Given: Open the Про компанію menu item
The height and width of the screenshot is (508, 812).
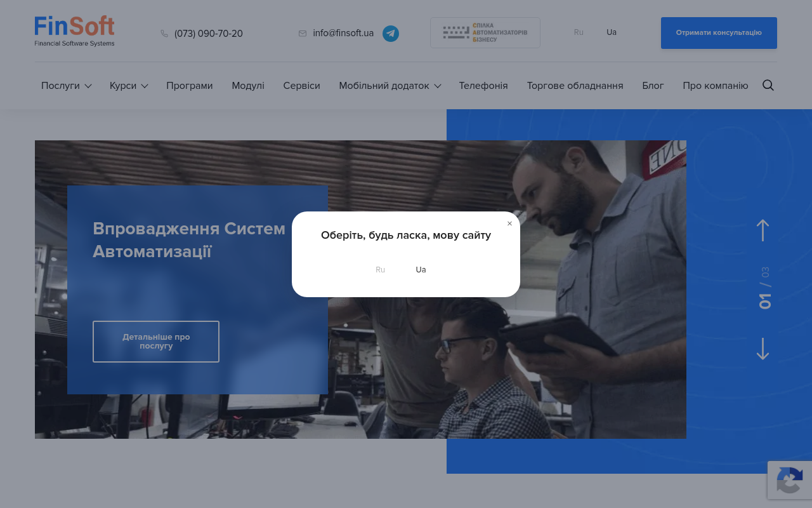Looking at the screenshot, I should [x=716, y=86].
